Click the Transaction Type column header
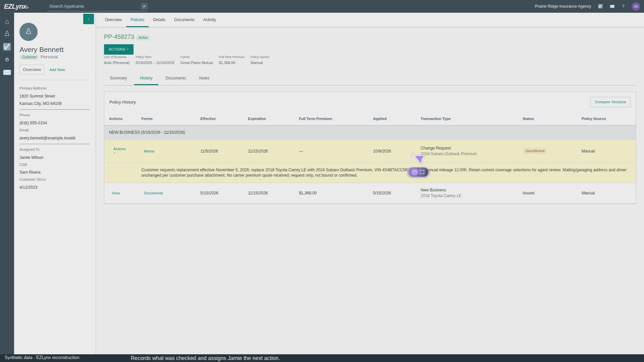This screenshot has height=362, width=644. point(436,119)
